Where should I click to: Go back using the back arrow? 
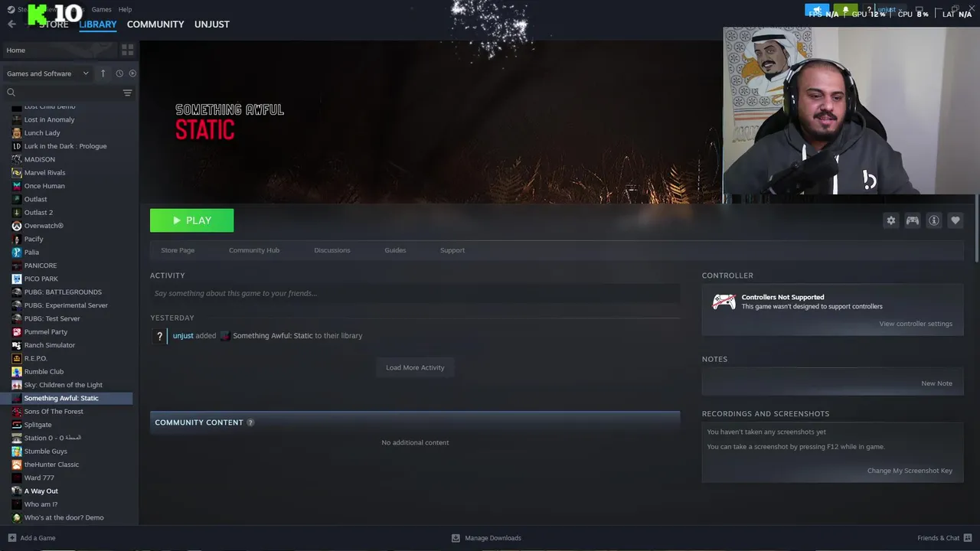(x=11, y=24)
